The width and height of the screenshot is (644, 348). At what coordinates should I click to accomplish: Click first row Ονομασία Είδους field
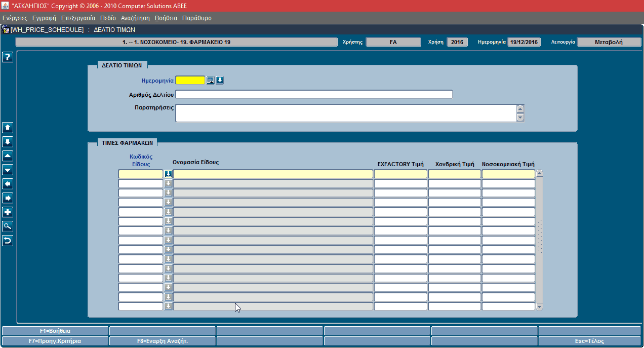coord(273,174)
